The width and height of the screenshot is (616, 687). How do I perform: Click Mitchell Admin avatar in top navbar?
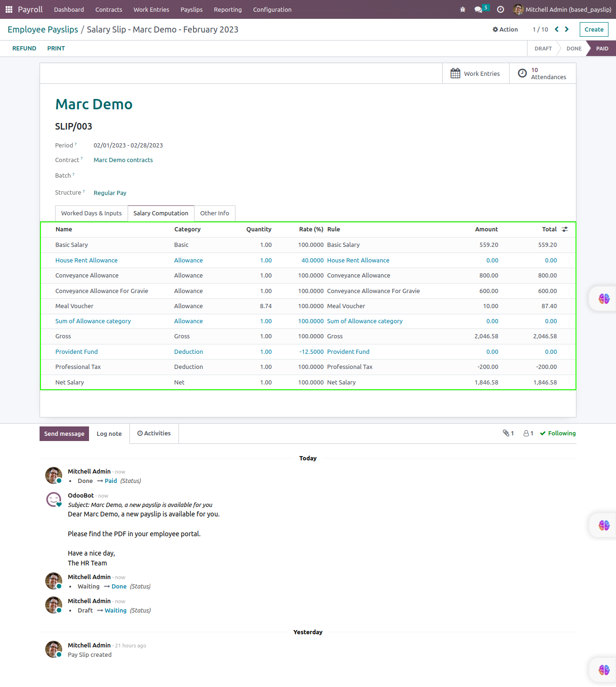518,9
